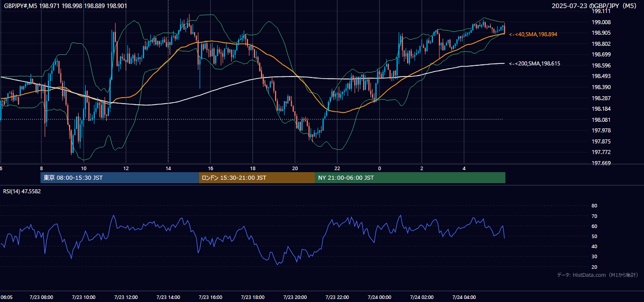This screenshot has width=644, height=302.
Task: Click RSI scale level 70
Action: coord(594,216)
